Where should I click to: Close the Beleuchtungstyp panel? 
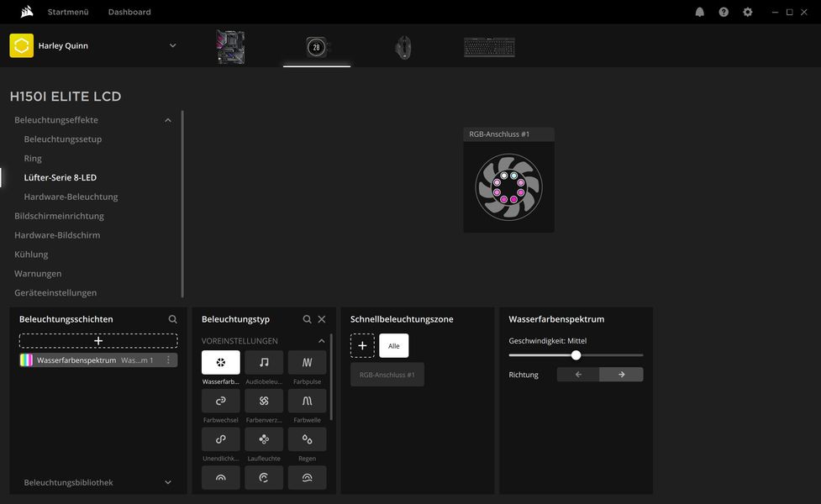pyautogui.click(x=322, y=319)
